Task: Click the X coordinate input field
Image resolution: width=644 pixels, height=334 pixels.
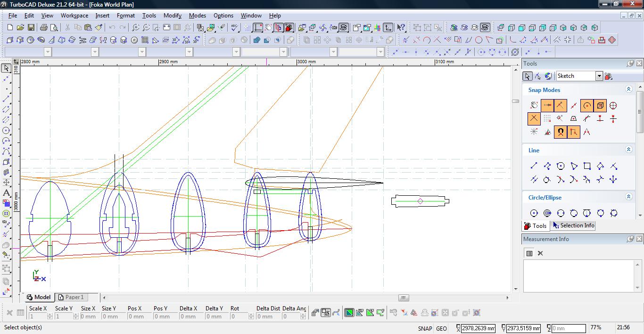Action: coord(478,328)
